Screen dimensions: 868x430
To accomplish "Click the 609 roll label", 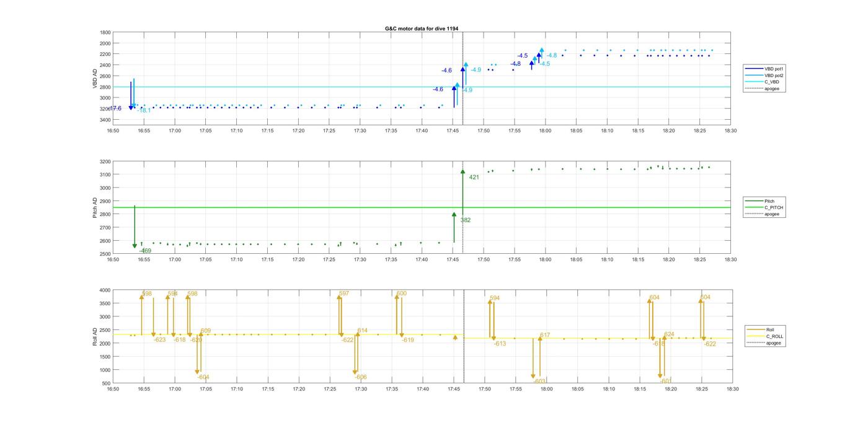I will 206,331.
